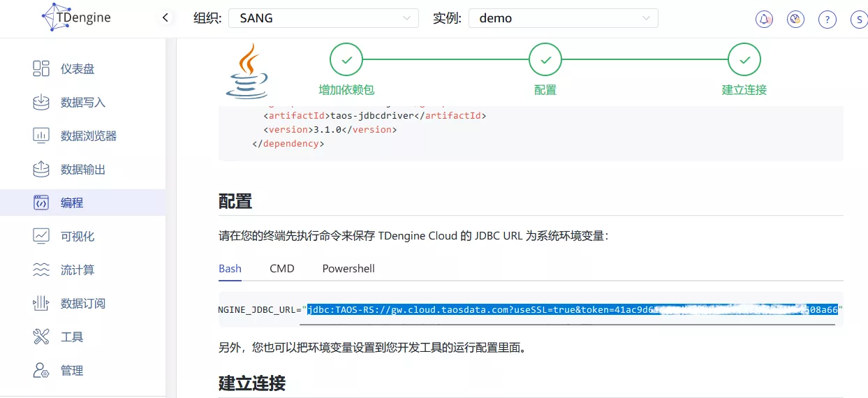Image resolution: width=868 pixels, height=398 pixels.
Task: Click the 建立连接 step circle
Action: (744, 60)
